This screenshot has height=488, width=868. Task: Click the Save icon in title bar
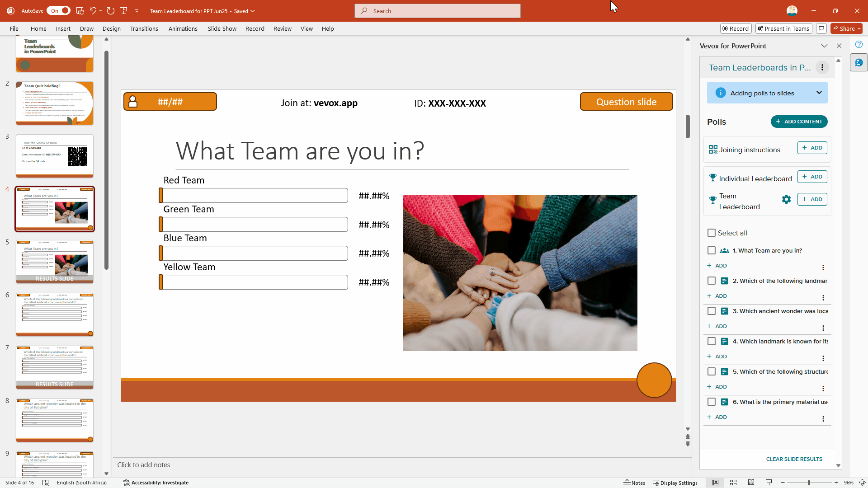(x=80, y=11)
